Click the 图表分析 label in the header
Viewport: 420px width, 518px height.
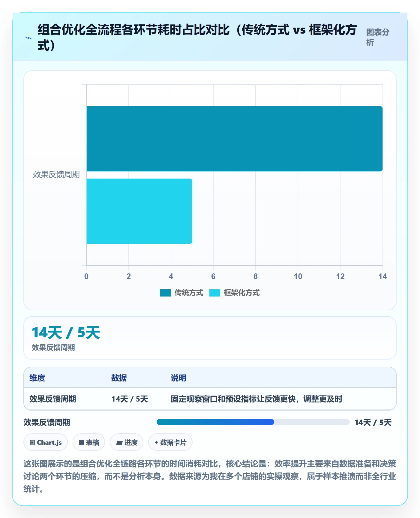coord(378,37)
